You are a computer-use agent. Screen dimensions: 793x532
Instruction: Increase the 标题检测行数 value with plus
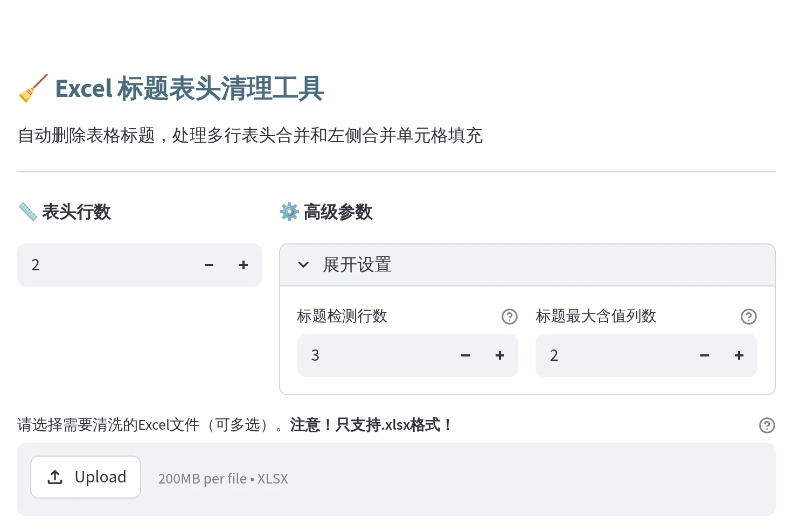tap(500, 355)
